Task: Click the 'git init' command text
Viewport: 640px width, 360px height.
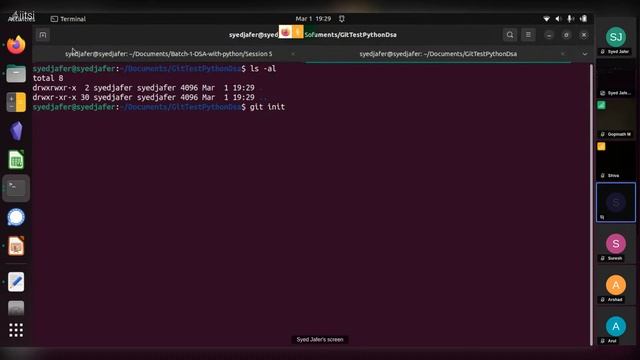Action: pyautogui.click(x=267, y=107)
